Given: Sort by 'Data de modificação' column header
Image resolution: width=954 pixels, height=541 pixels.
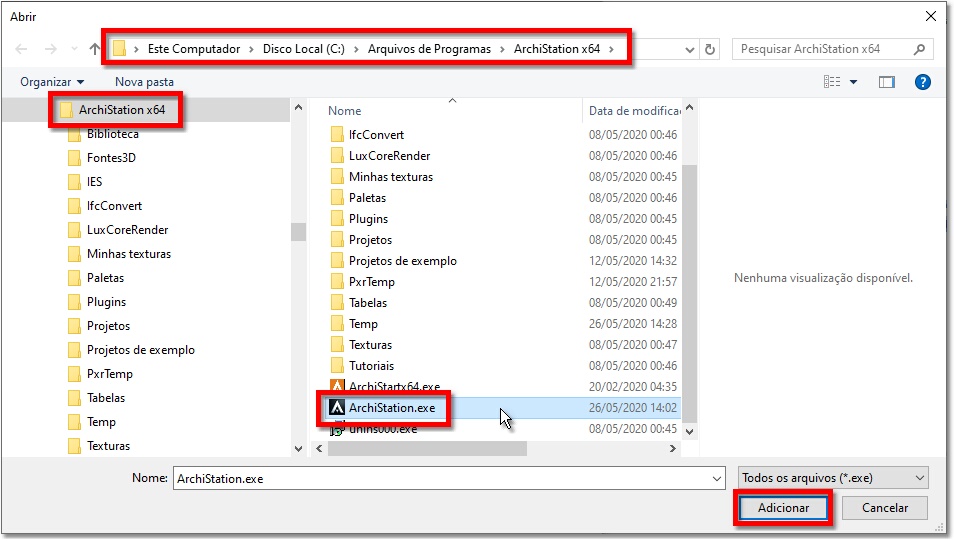Looking at the screenshot, I should pyautogui.click(x=634, y=111).
